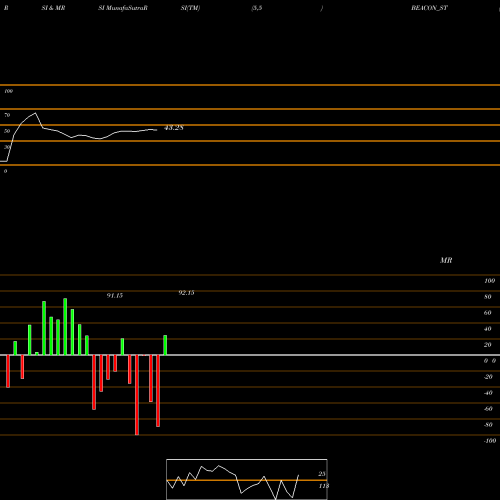Click the -100 label on the MR axis

coord(490,441)
